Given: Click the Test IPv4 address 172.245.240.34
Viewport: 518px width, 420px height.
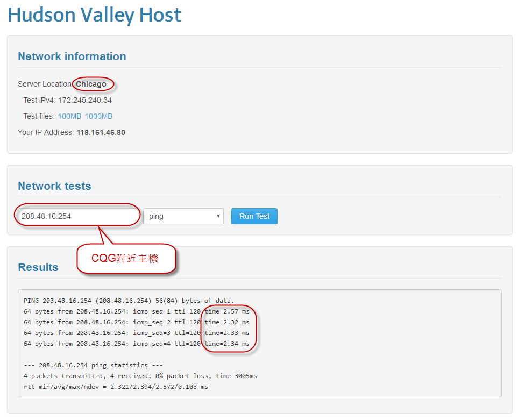Looking at the screenshot, I should pyautogui.click(x=85, y=101).
